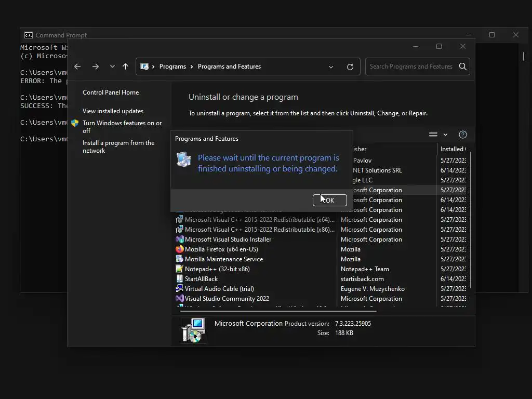Open Turn Windows features on or off
This screenshot has width=532, height=399.
[x=122, y=127]
